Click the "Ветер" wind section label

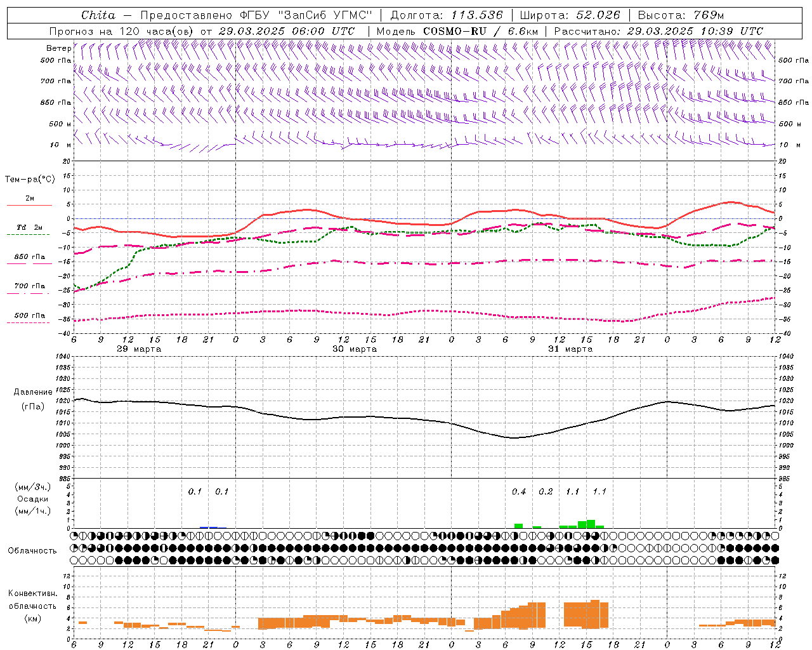[58, 48]
